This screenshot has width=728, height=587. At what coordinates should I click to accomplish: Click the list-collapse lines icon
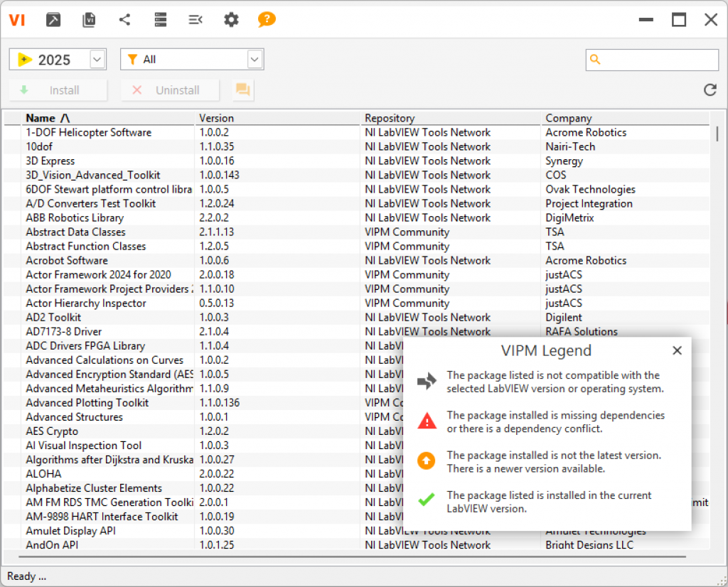196,19
